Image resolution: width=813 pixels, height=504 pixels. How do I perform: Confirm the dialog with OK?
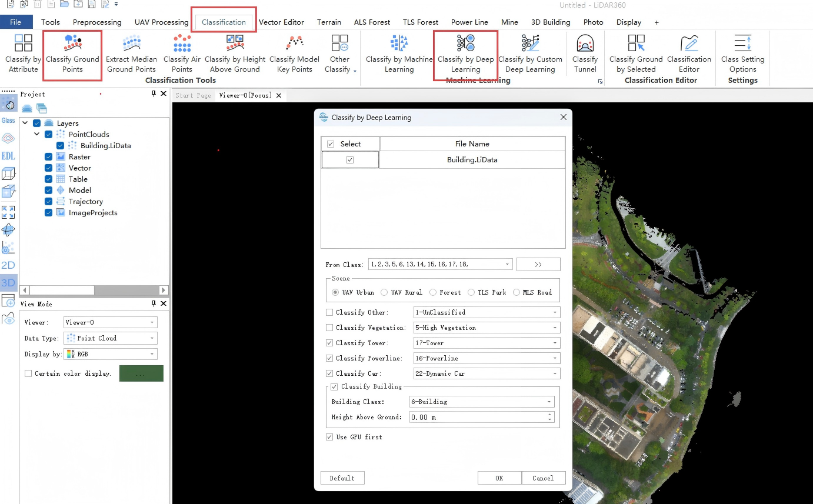point(499,478)
